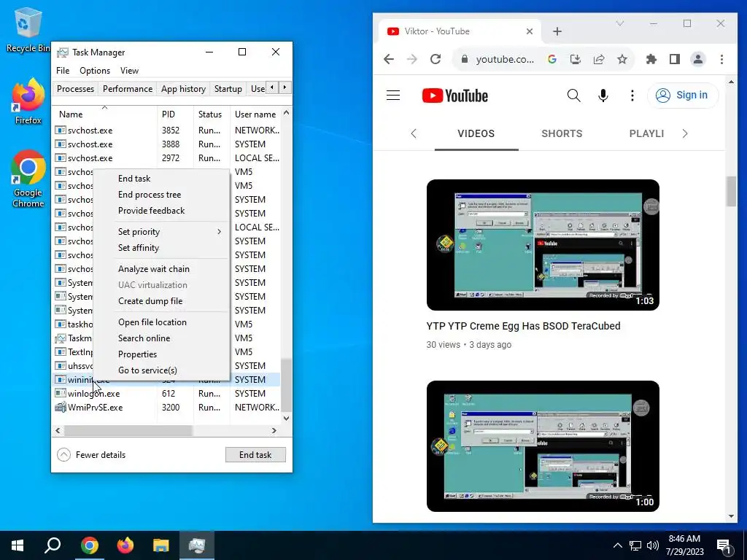Open network tray icon
This screenshot has width=747, height=560.
[x=635, y=545]
